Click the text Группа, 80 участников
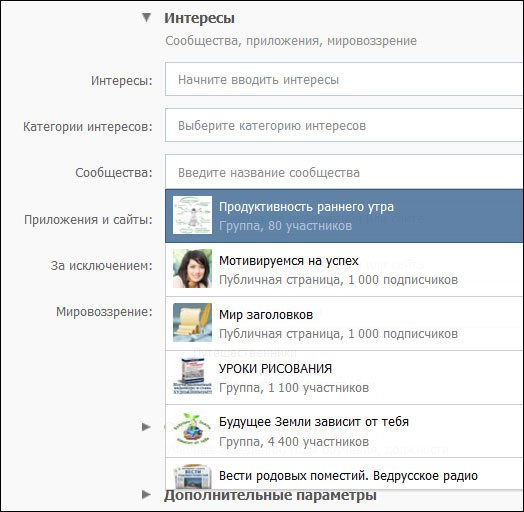The image size is (524, 512). coord(285,226)
